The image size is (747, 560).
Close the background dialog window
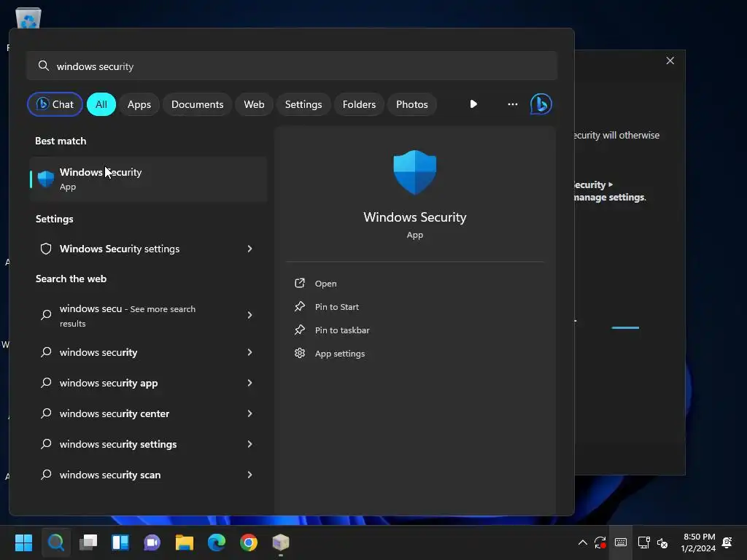point(670,61)
